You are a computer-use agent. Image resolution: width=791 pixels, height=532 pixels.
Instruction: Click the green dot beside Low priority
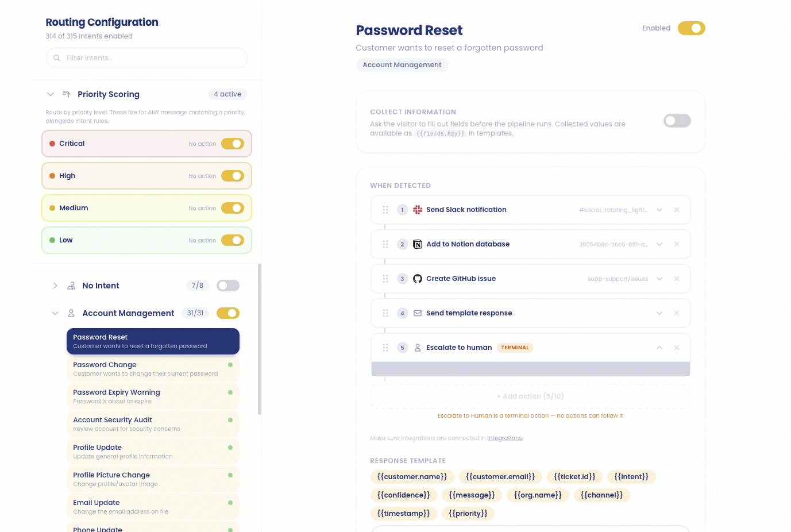point(53,240)
